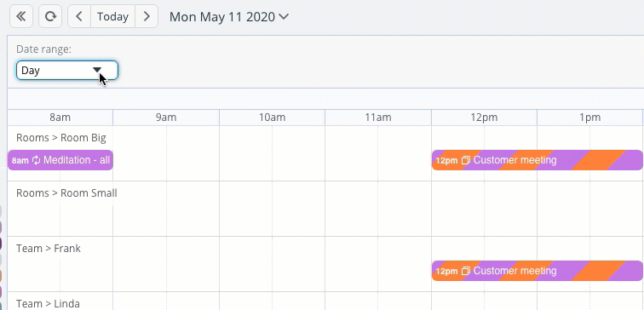Open the Mon May 11 2020 date picker
The image size is (644, 310).
point(229,17)
